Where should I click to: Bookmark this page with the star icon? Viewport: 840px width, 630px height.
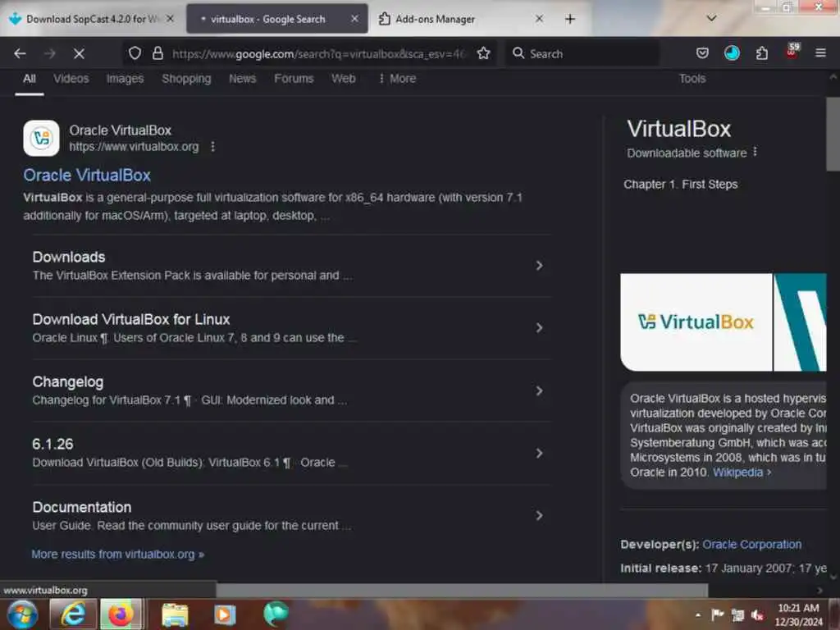point(484,53)
